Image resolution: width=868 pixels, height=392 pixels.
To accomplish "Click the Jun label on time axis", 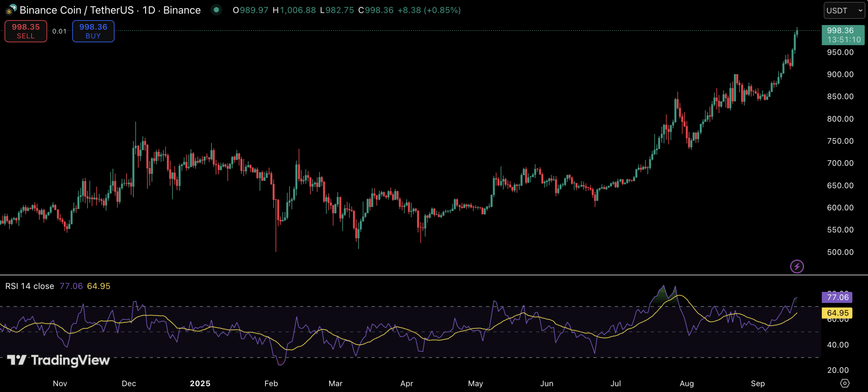I will pyautogui.click(x=547, y=383).
